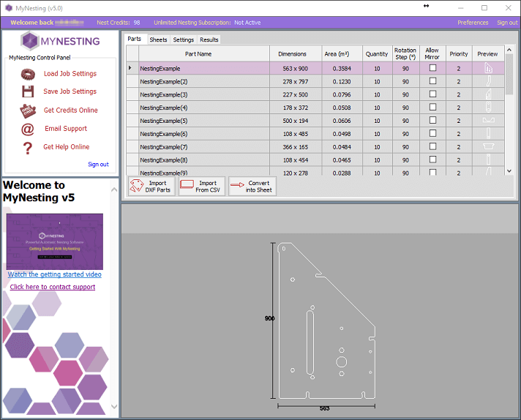Click the MyNesting app icon in title bar

point(9,8)
